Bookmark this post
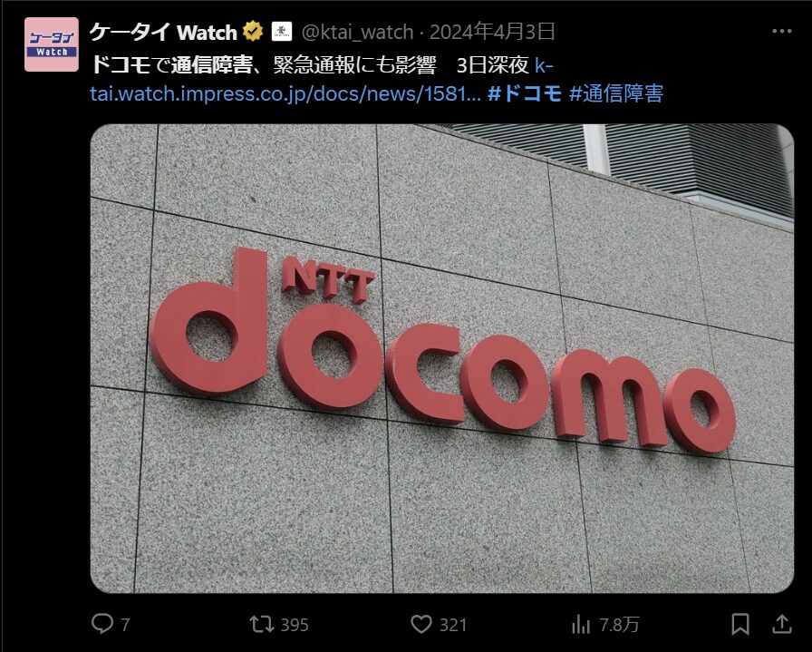Screen dimensions: 812x652 point(740,624)
